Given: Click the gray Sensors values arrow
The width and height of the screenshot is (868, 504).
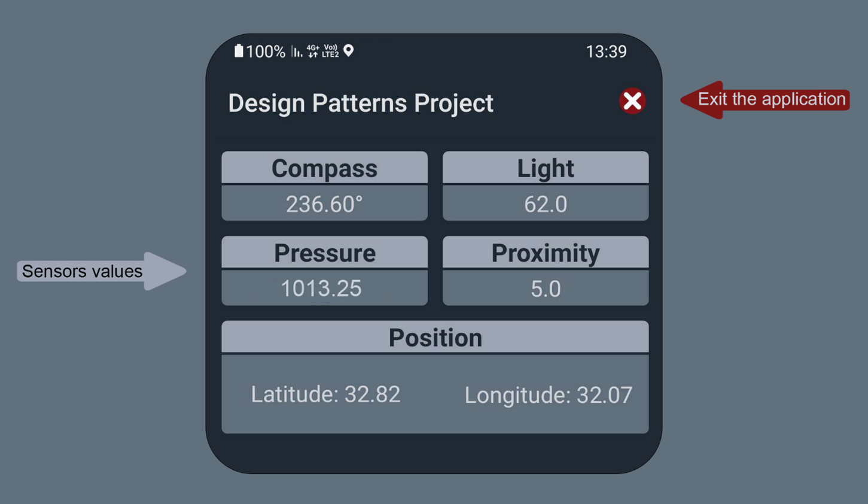Looking at the screenshot, I should coord(102,271).
